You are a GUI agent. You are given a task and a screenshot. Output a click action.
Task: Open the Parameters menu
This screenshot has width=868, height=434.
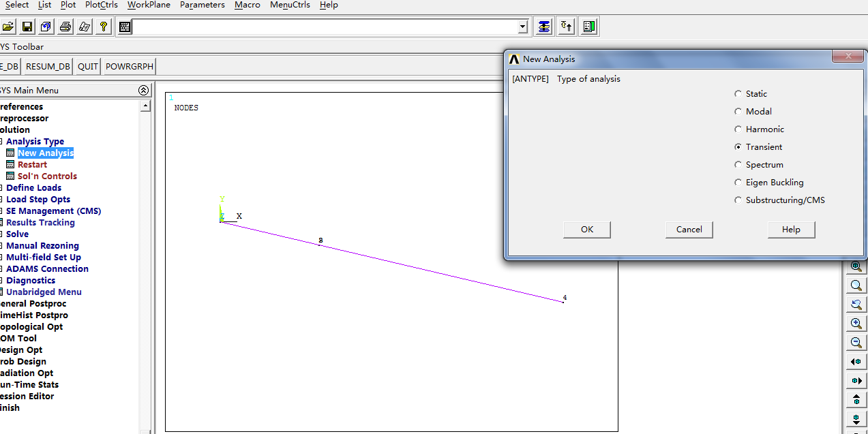pyautogui.click(x=202, y=5)
